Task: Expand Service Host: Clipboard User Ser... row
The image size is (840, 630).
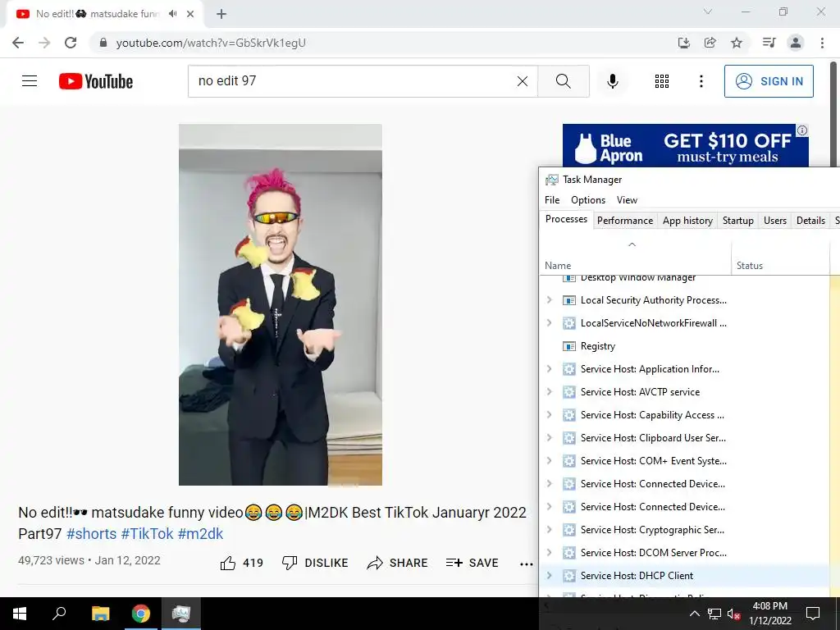Action: [x=549, y=438]
